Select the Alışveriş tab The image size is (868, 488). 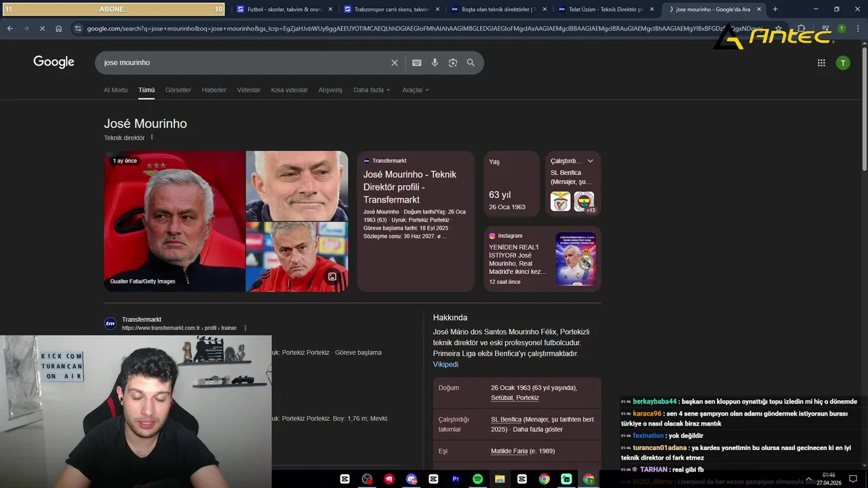tap(330, 90)
